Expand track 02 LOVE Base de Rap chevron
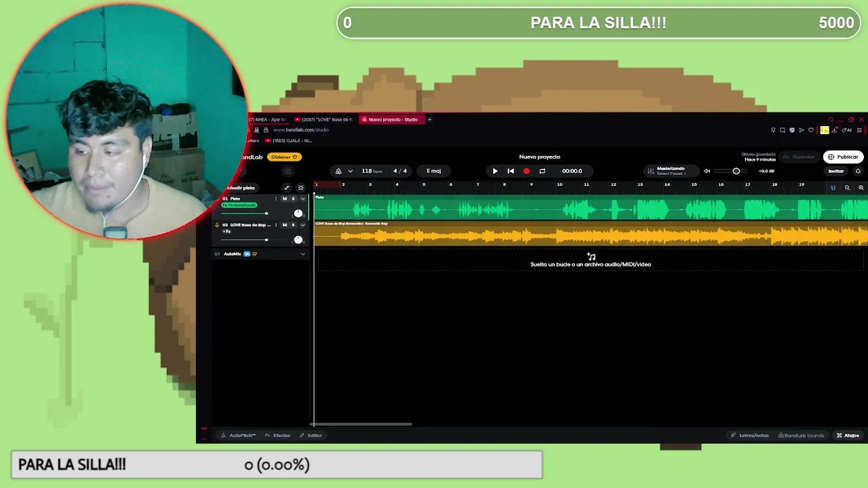Image resolution: width=868 pixels, height=488 pixels. pos(302,225)
